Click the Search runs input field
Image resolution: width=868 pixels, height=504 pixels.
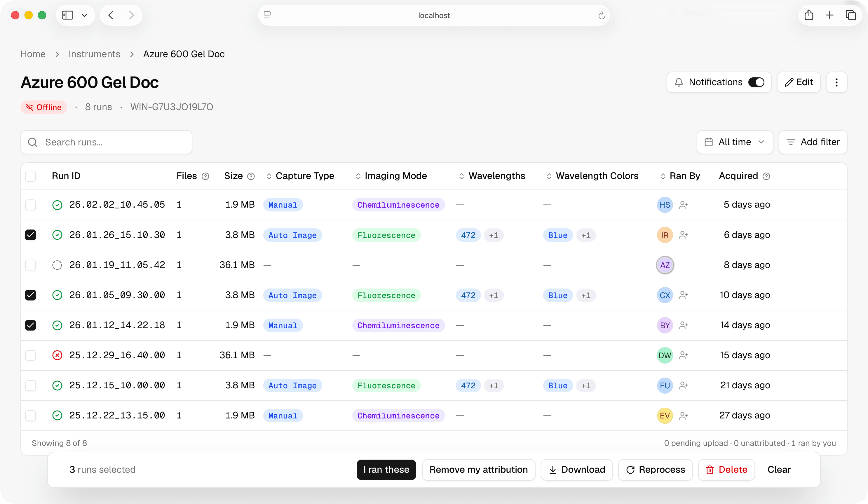pyautogui.click(x=107, y=142)
